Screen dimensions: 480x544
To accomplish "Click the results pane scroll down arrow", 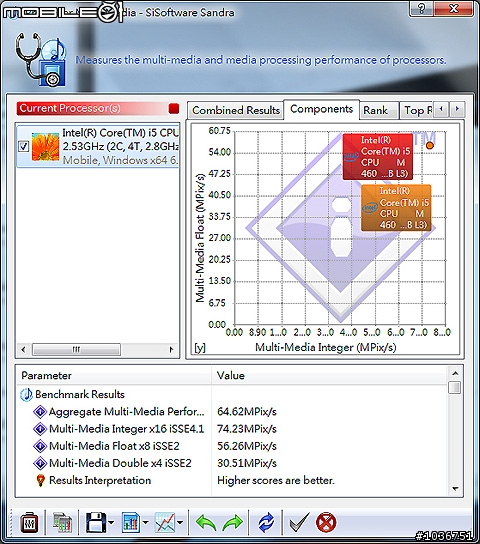I will click(455, 489).
